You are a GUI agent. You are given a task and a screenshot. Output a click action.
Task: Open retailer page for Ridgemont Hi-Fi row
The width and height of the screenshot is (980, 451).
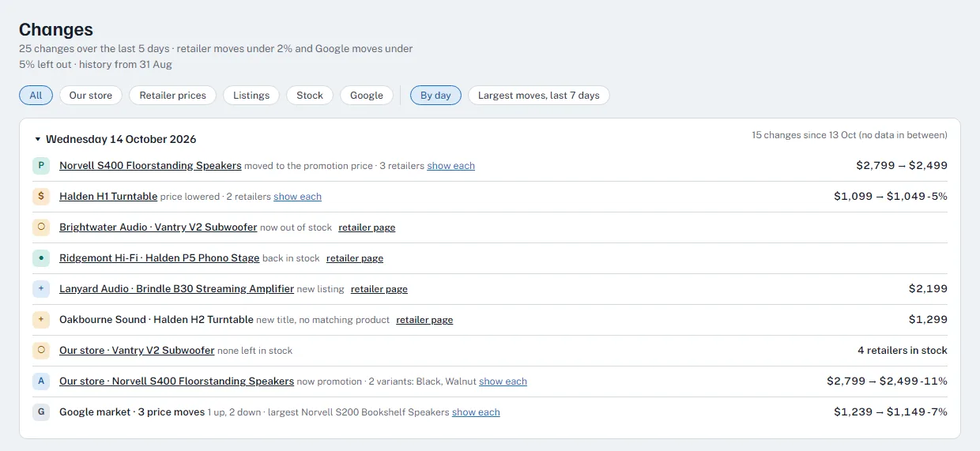click(x=355, y=258)
